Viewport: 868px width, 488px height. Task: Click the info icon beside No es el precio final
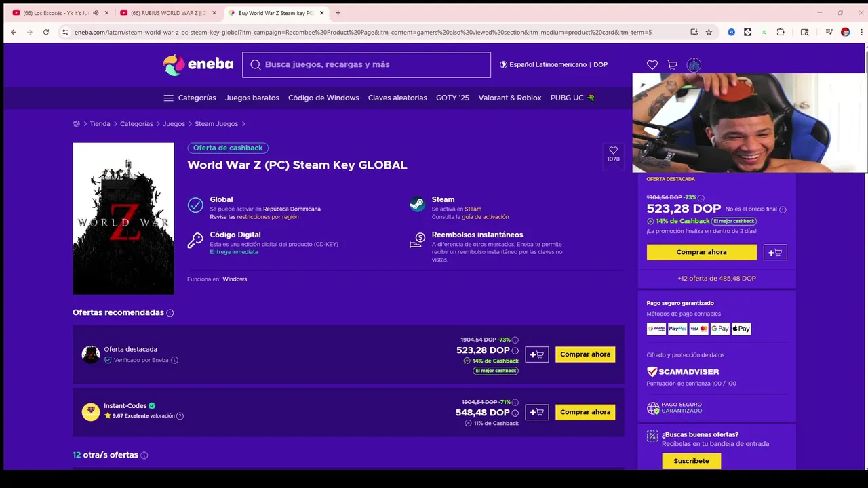(x=783, y=209)
